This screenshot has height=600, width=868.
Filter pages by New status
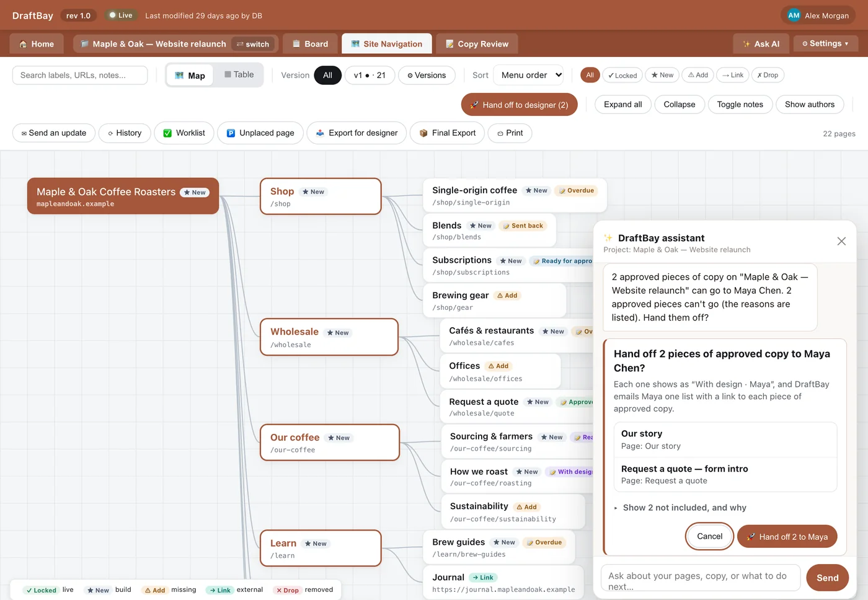[x=662, y=75]
